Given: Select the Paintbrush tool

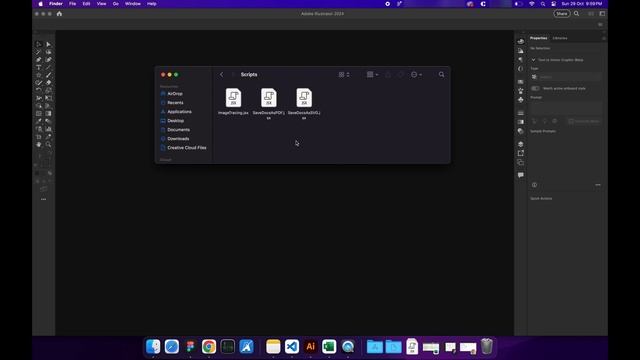Looking at the screenshot, I should pos(49,75).
